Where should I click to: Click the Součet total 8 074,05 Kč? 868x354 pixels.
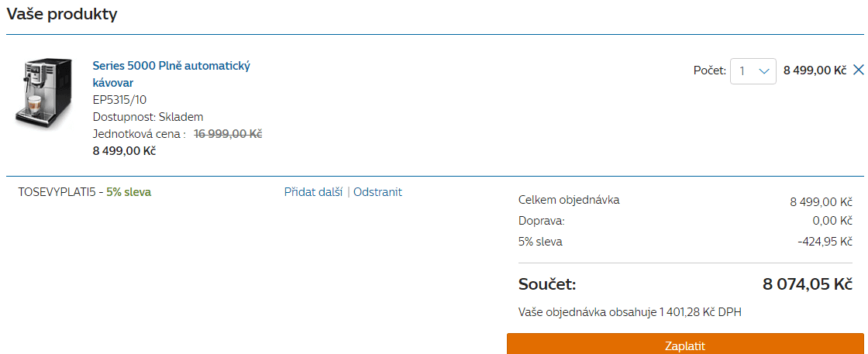point(807,284)
